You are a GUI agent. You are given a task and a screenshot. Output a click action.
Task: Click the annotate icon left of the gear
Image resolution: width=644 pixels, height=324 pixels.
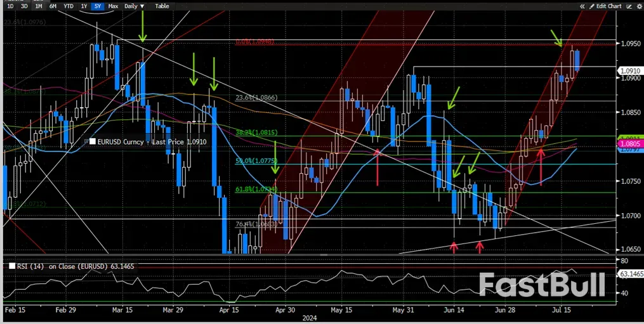pyautogui.click(x=628, y=6)
